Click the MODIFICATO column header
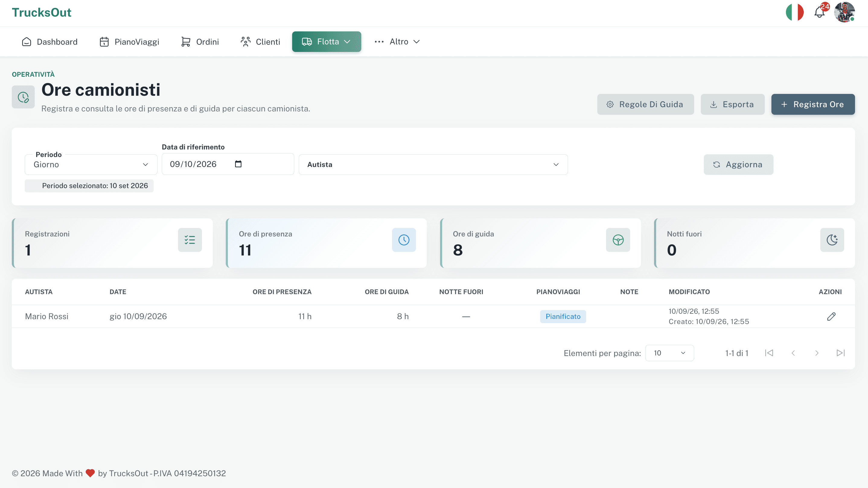 [x=689, y=292]
